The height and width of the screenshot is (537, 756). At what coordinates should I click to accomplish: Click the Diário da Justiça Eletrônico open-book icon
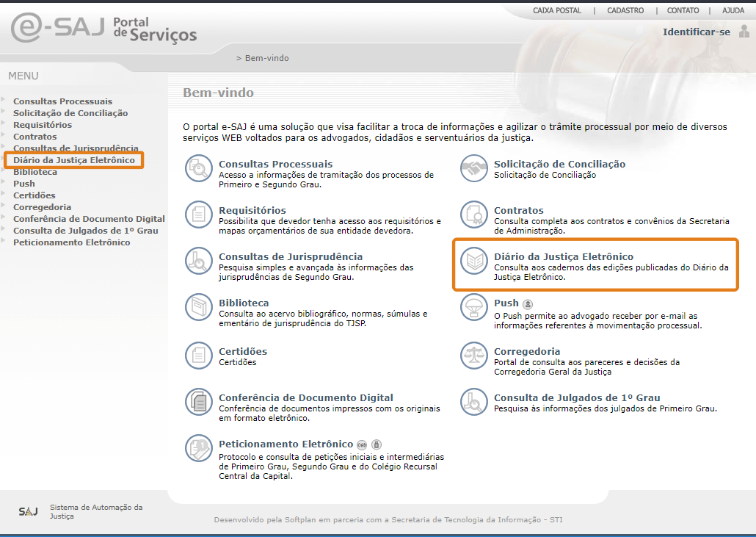[474, 261]
